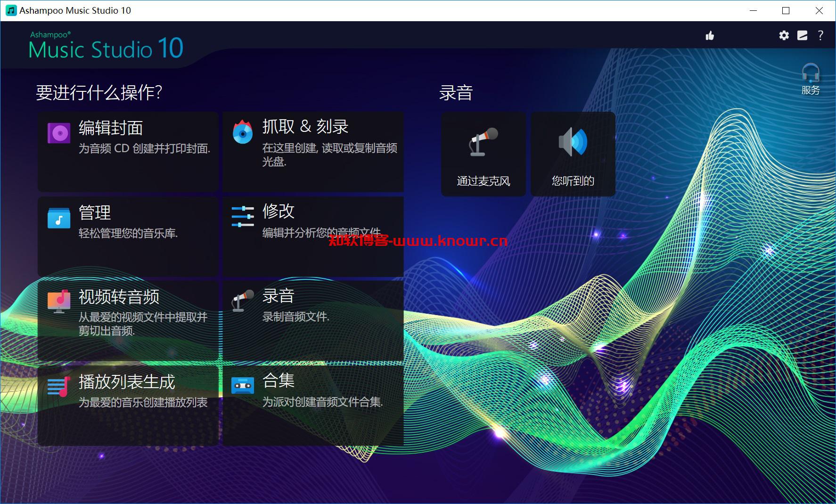Screen dimensions: 836x504
Task: Minimize the Ashampoo Music Studio window
Action: [x=753, y=10]
